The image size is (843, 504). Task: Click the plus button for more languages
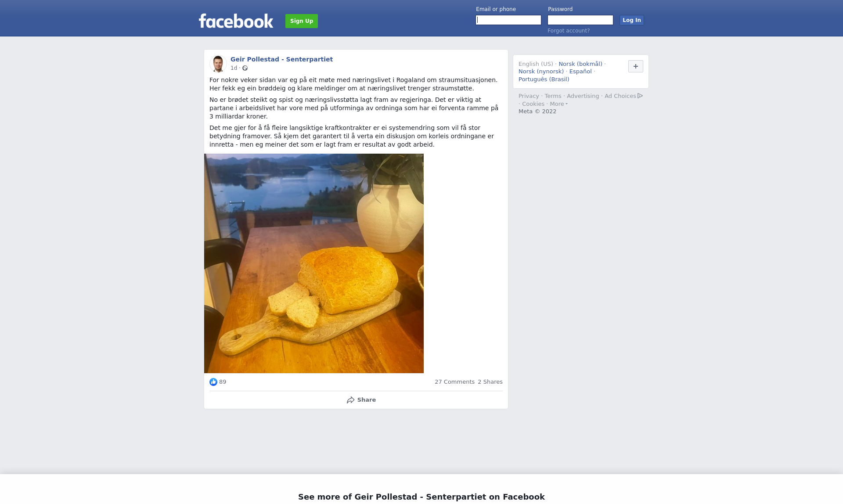click(636, 66)
